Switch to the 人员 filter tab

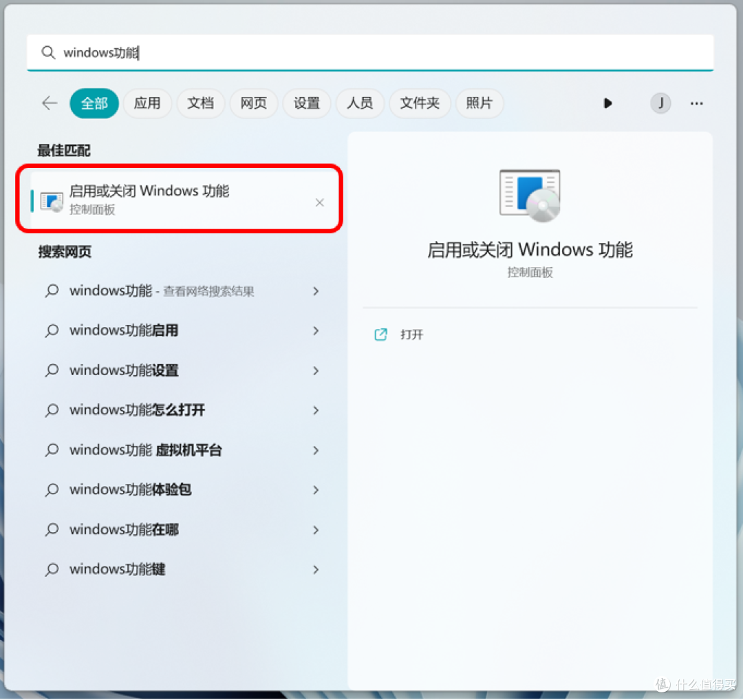360,103
